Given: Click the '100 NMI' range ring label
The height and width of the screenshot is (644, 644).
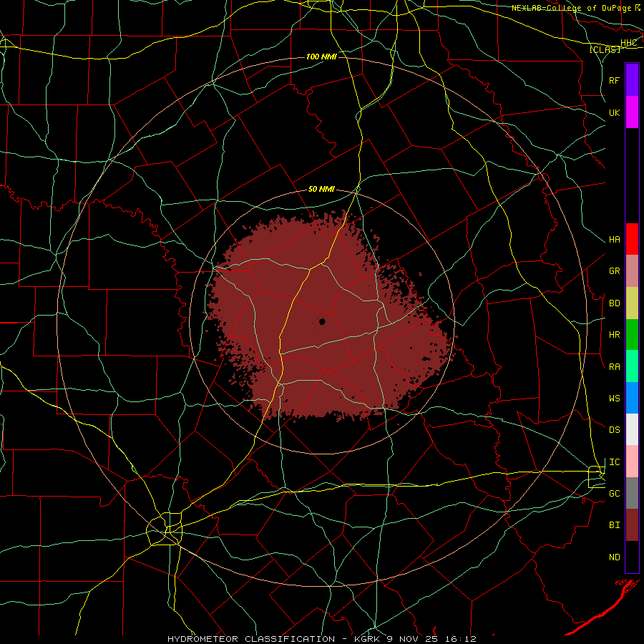Looking at the screenshot, I should (x=321, y=57).
